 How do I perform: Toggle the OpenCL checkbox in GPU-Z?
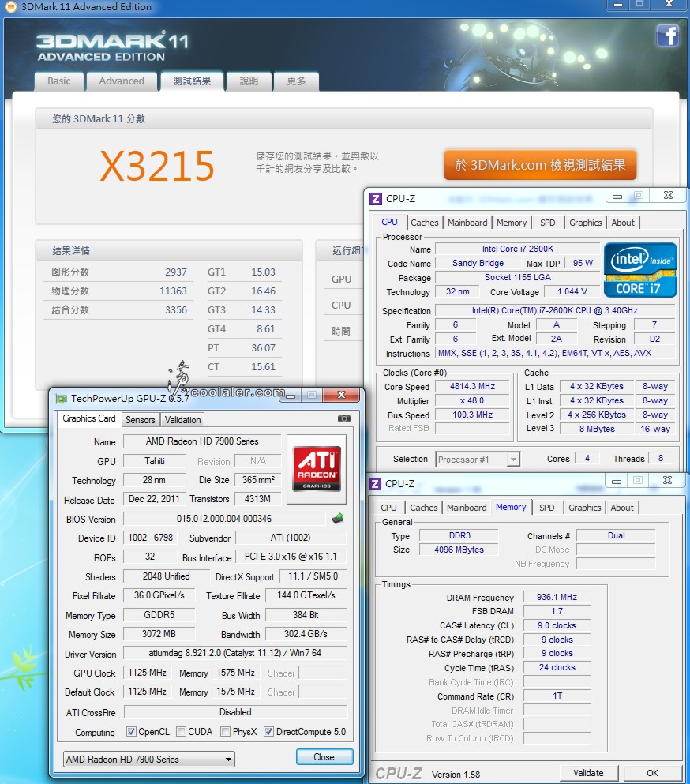point(131,732)
